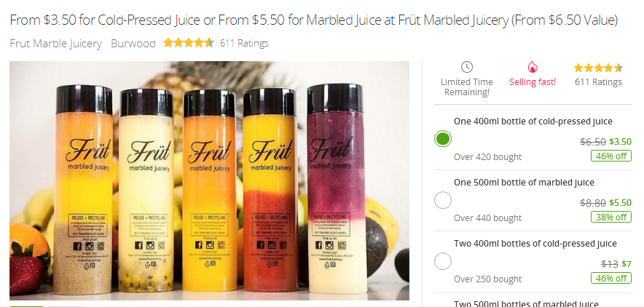Click the 46% off badge on the $7 deal
The height and width of the screenshot is (307, 644).
pyautogui.click(x=610, y=279)
